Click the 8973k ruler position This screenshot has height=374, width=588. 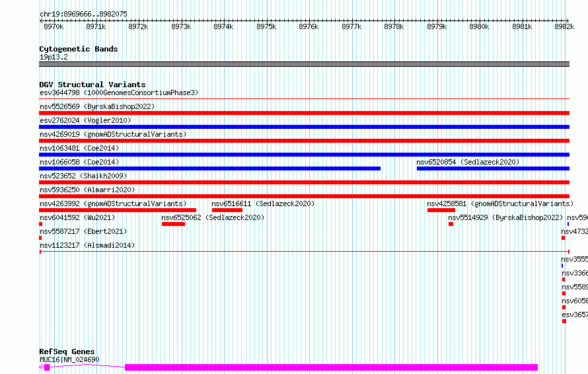181,26
